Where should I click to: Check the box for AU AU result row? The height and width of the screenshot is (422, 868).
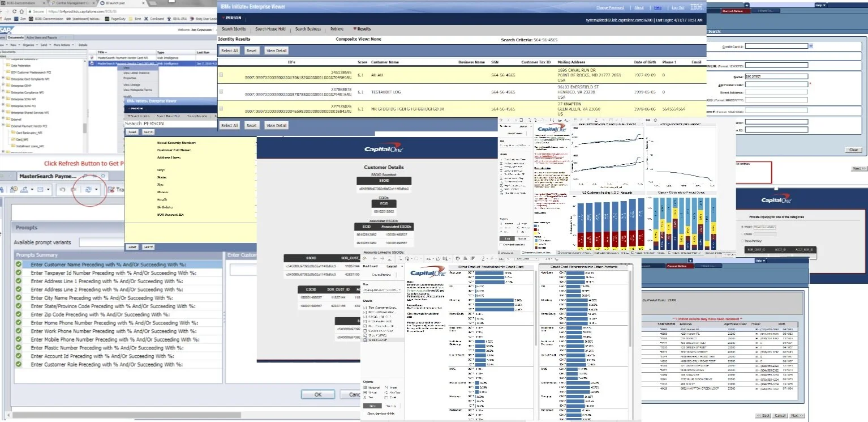(x=221, y=75)
